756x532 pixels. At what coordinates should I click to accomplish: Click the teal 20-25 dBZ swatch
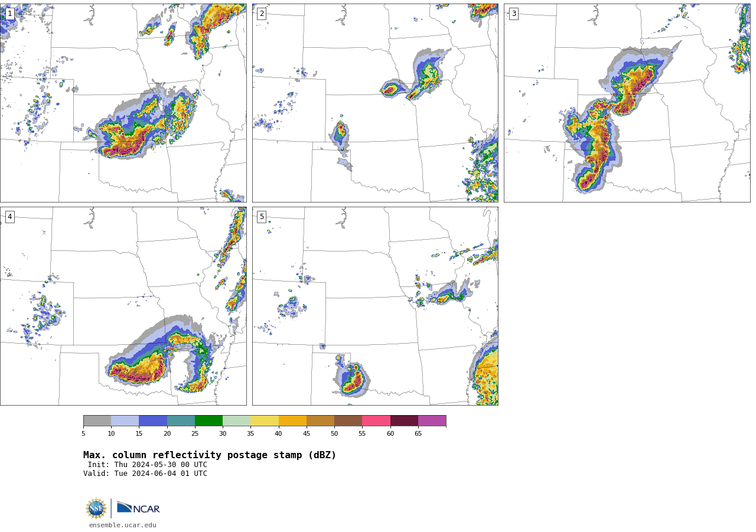point(181,421)
